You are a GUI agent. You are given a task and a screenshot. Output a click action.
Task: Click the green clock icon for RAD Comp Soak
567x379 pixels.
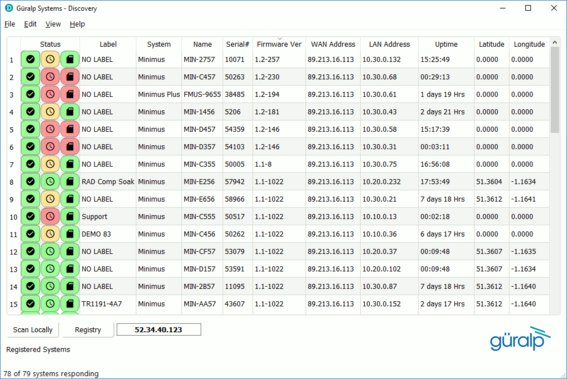point(50,182)
